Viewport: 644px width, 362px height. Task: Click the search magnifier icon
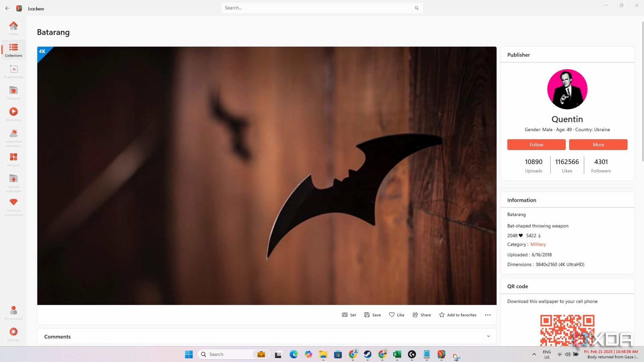tap(416, 8)
